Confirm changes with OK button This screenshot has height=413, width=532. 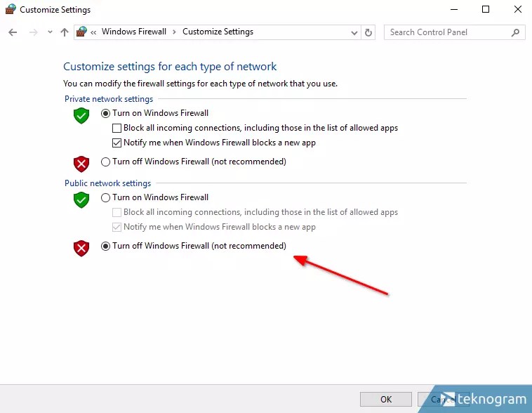[386, 399]
